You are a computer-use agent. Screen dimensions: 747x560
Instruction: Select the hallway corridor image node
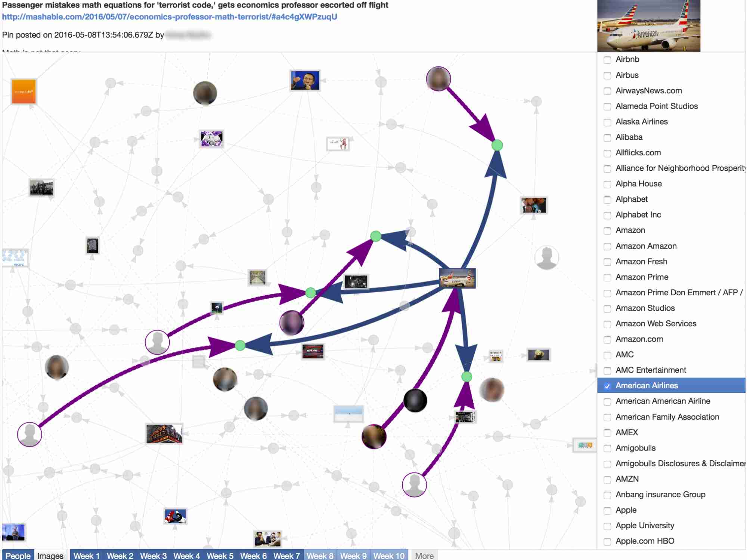coord(257,278)
